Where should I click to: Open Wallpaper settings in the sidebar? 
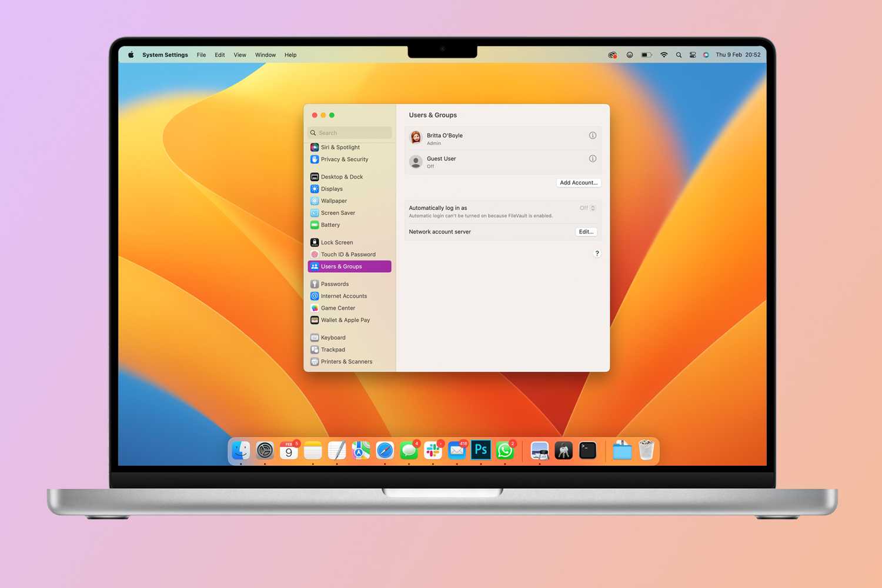(x=333, y=201)
